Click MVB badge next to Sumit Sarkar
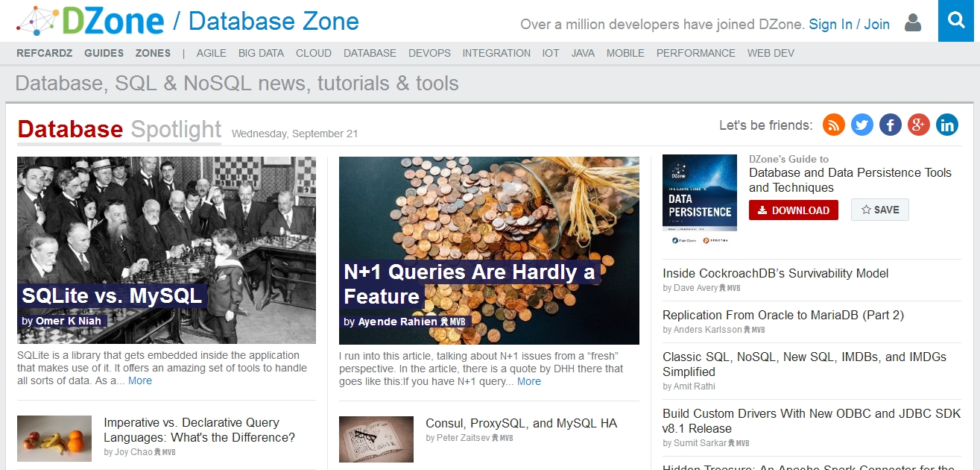980x470 pixels. pyautogui.click(x=739, y=443)
